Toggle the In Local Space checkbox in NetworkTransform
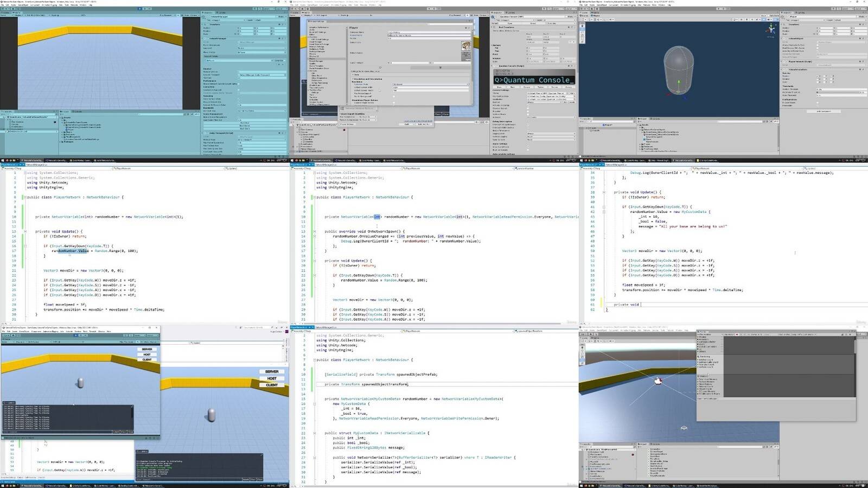Screen dimensions: 868x488 819,102
